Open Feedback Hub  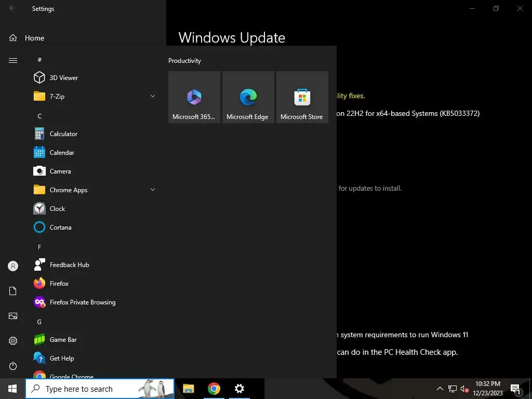(x=95, y=264)
